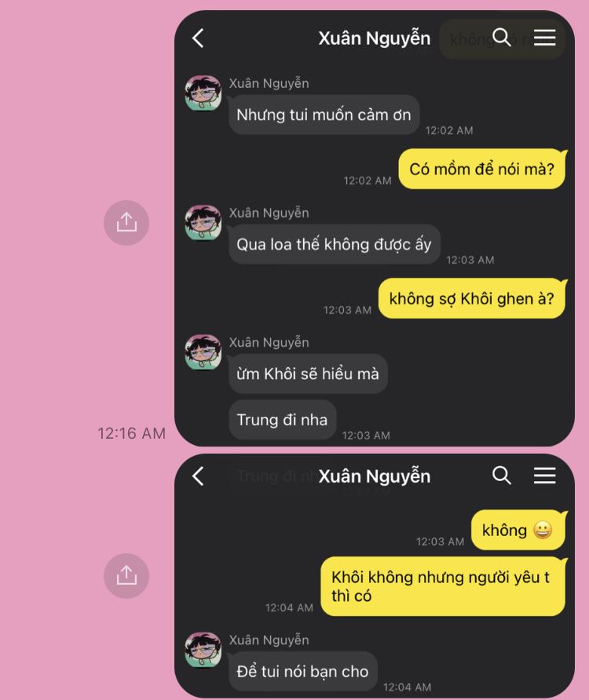The width and height of the screenshot is (589, 700).
Task: Tap the 'không' message with the grinning emoji
Action: click(518, 530)
